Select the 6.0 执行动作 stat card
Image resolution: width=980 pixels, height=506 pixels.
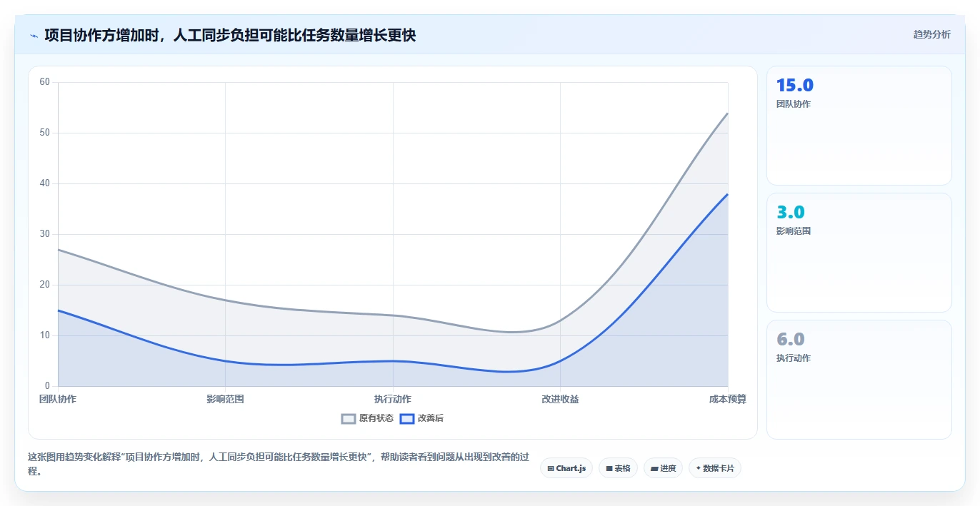(x=859, y=380)
